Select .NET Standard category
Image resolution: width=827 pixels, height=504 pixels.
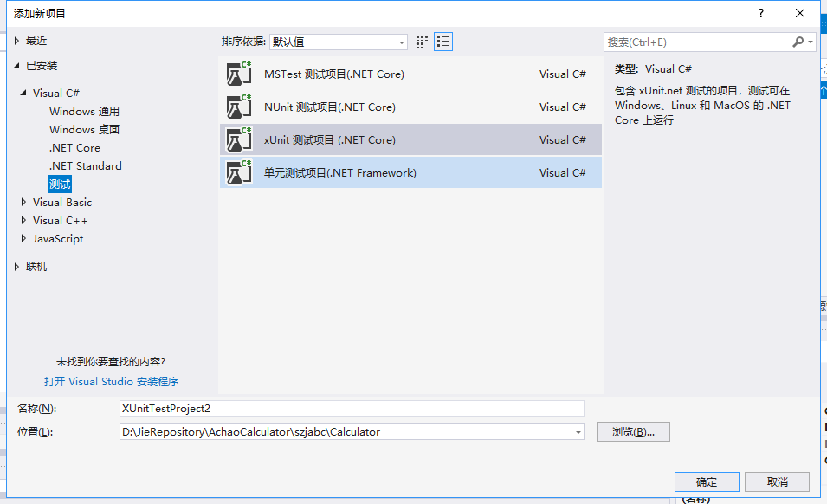(x=85, y=166)
